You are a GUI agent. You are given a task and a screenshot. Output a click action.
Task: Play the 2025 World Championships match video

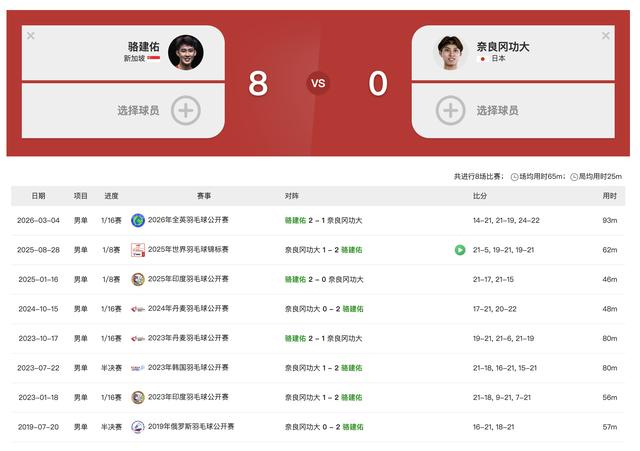[x=460, y=250]
